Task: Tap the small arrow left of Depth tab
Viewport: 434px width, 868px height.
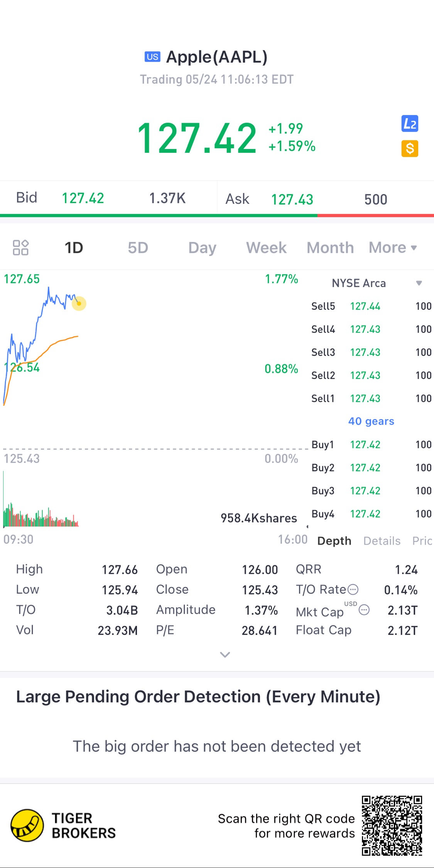Action: (x=307, y=526)
